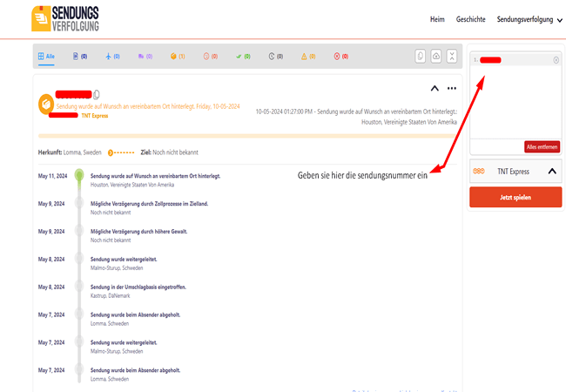Remove tracking number entry with X
The height and width of the screenshot is (392, 566).
click(556, 60)
